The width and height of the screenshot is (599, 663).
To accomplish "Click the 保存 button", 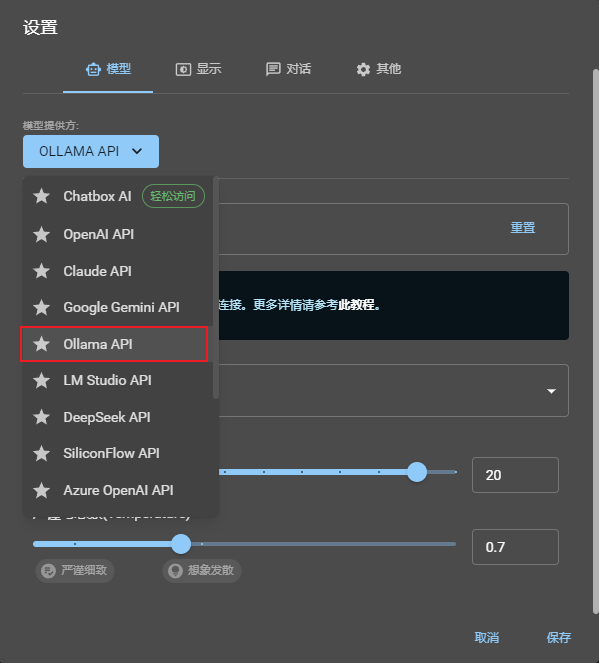I will click(x=559, y=638).
